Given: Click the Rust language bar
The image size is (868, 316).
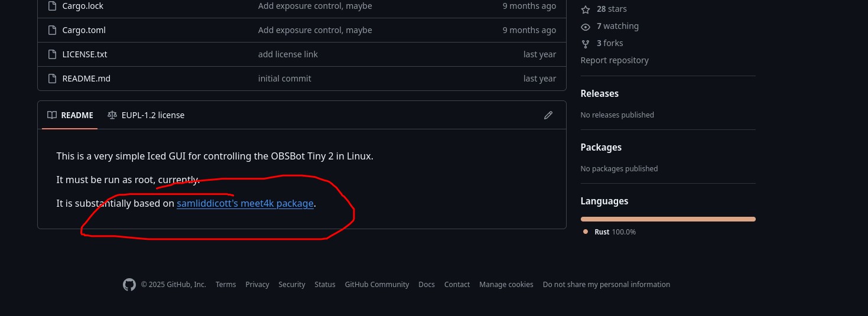Looking at the screenshot, I should click(x=668, y=219).
